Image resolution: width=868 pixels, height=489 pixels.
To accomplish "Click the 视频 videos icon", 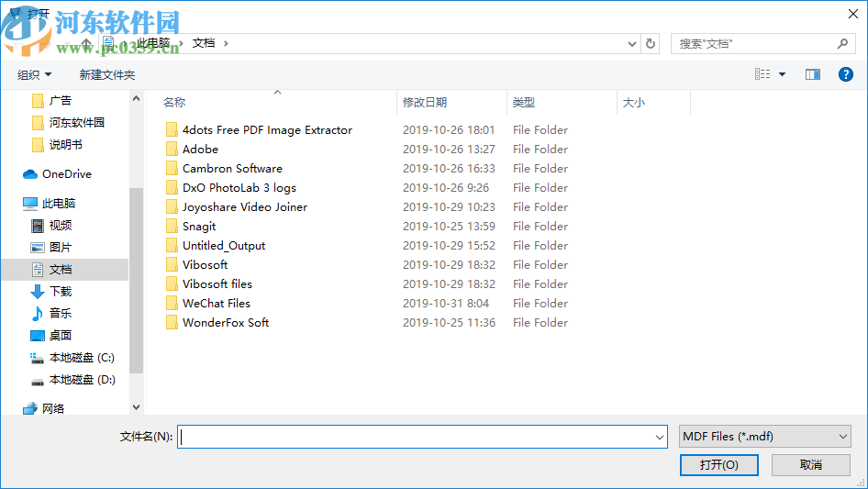I will 37,226.
